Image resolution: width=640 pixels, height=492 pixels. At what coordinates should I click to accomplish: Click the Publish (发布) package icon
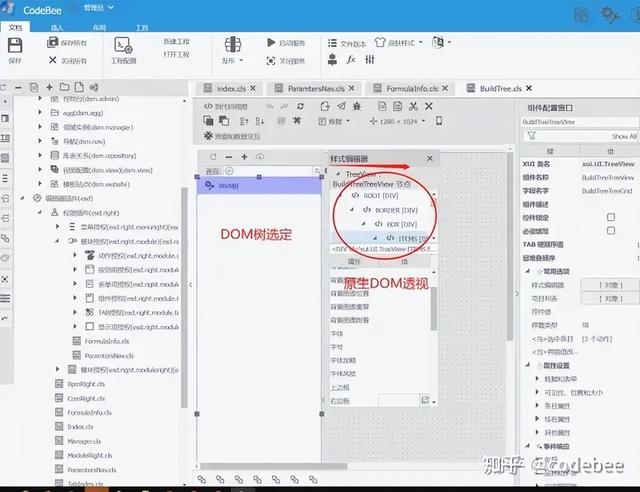coord(233,44)
